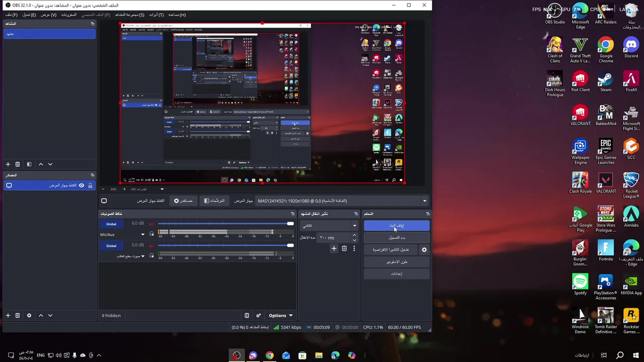Start recording button in controls
This screenshot has height=362, width=644.
396,237
